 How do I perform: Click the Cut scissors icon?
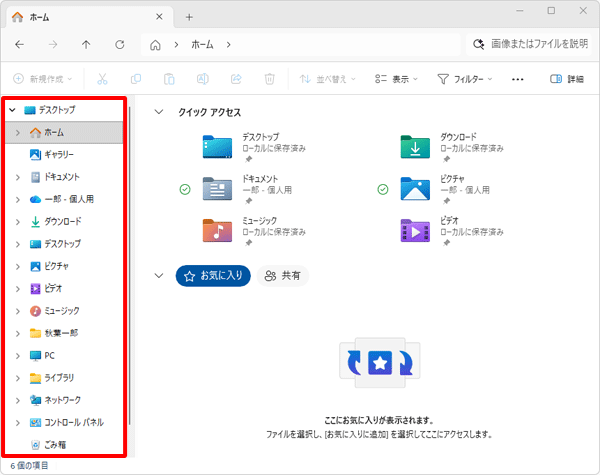click(x=102, y=79)
